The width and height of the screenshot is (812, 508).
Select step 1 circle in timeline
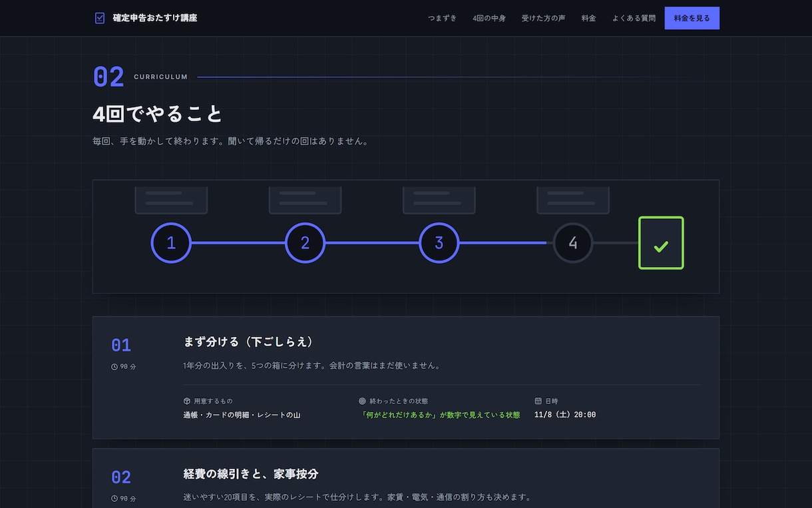pos(171,243)
